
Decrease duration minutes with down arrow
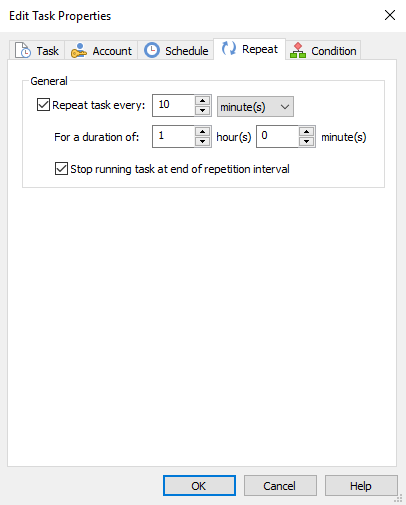(x=307, y=141)
